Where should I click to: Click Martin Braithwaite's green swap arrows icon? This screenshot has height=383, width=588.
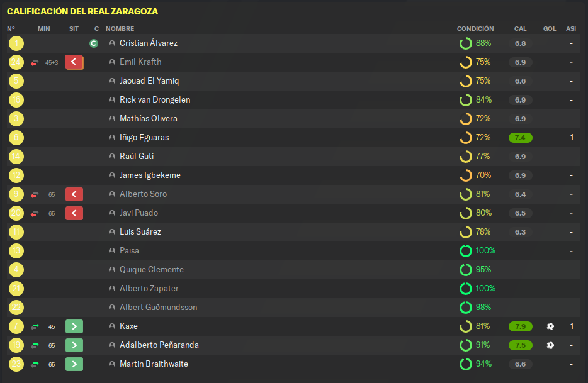click(x=35, y=364)
